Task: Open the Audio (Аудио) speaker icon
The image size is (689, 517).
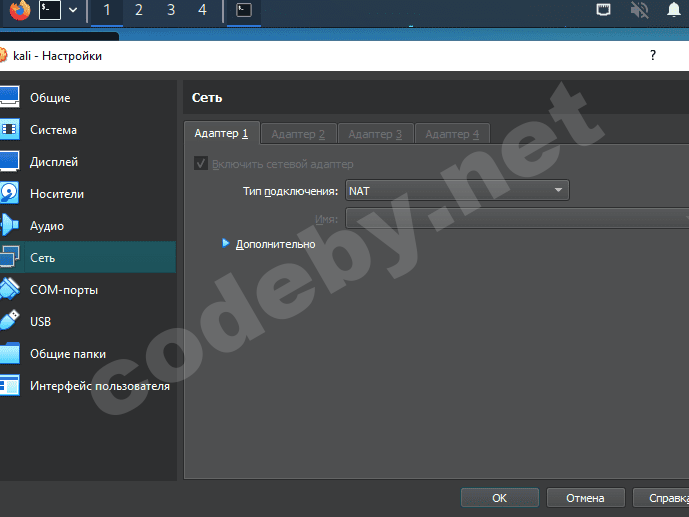Action: coord(9,225)
